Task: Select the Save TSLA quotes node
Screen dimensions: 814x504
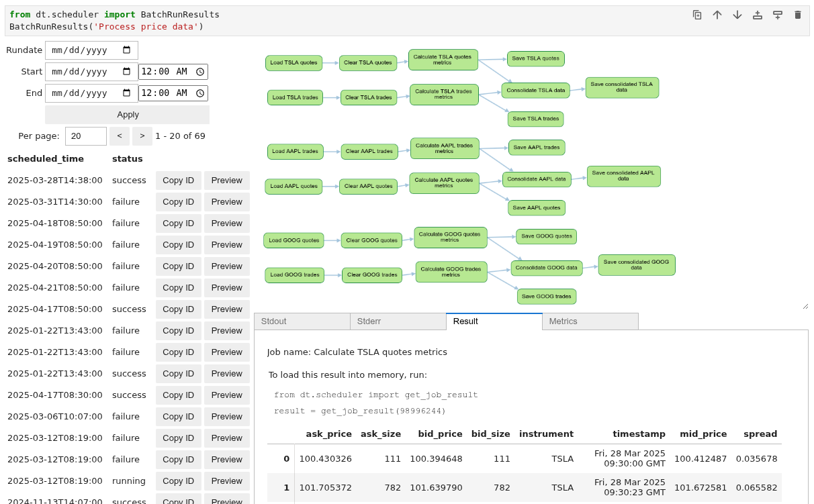Action: [536, 59]
